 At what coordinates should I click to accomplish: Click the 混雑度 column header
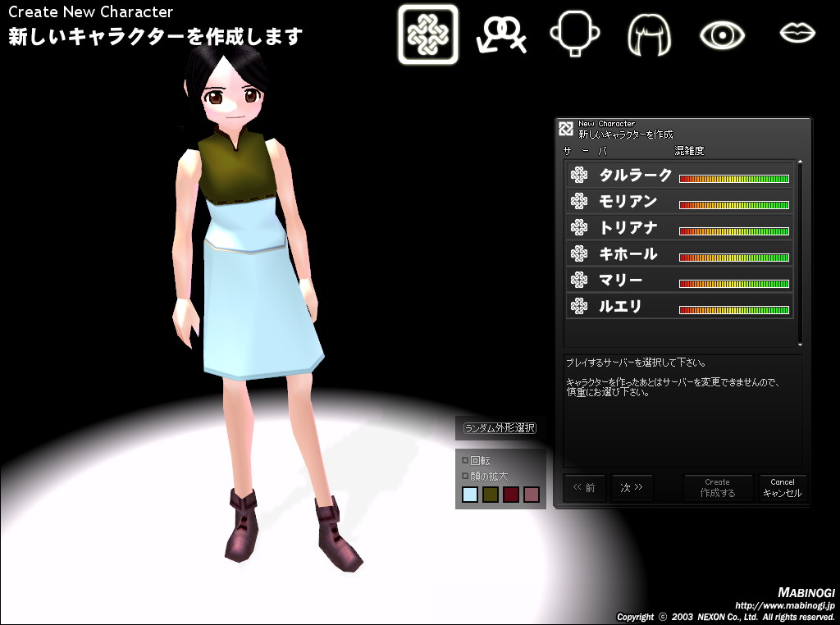(x=689, y=151)
